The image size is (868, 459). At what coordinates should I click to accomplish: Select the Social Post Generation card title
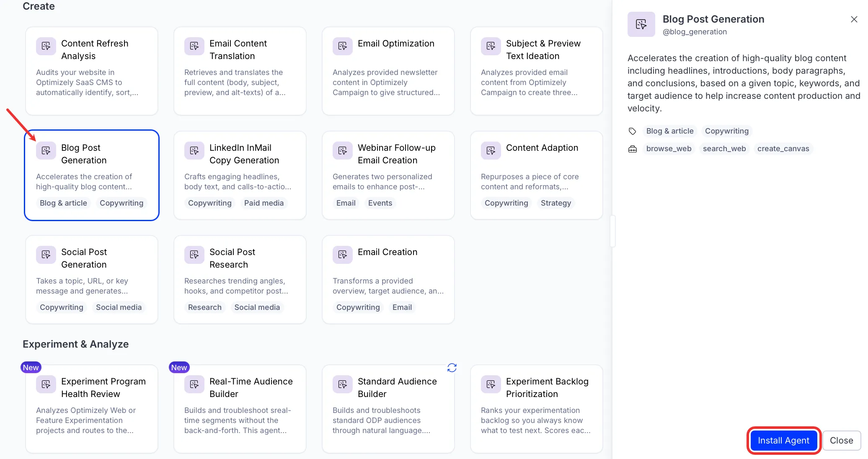(x=84, y=258)
